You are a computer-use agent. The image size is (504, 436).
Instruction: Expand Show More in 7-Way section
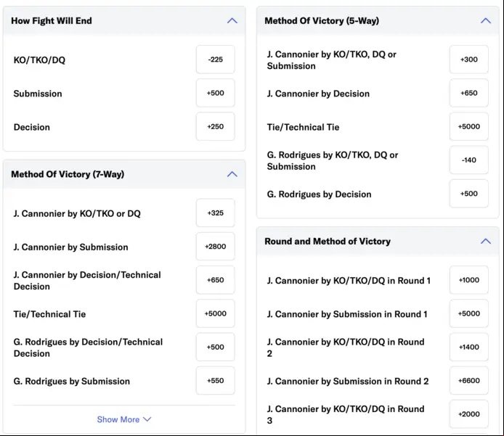[124, 419]
